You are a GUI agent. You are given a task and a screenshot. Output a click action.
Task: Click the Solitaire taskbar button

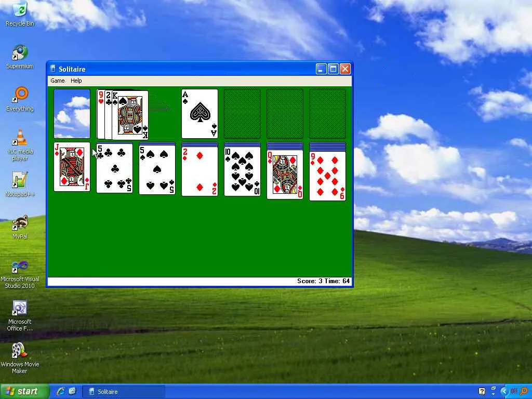click(x=124, y=392)
